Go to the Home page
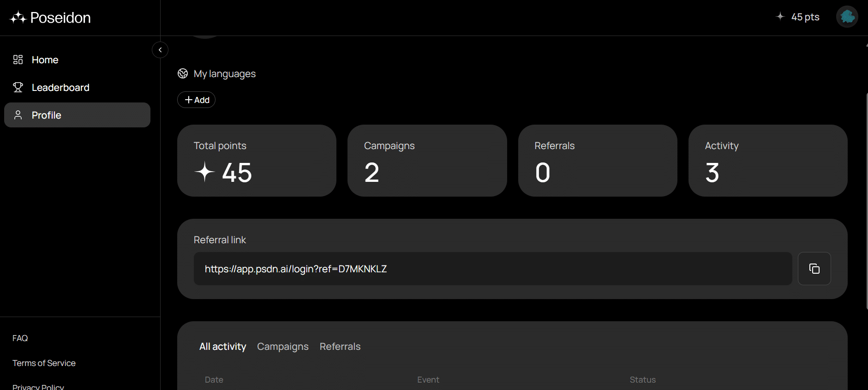This screenshot has height=390, width=868. pos(45,60)
